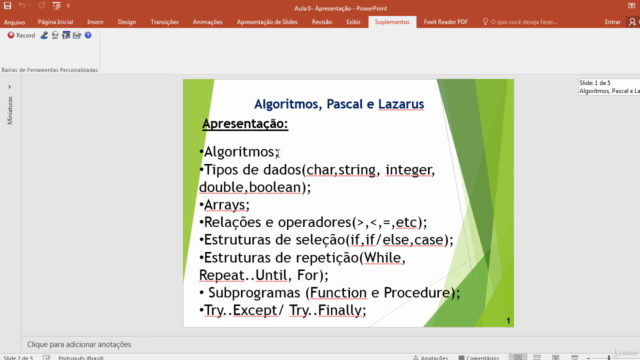The height and width of the screenshot is (360, 640).
Task: Open the blue Help question mark icon
Action: 88,36
